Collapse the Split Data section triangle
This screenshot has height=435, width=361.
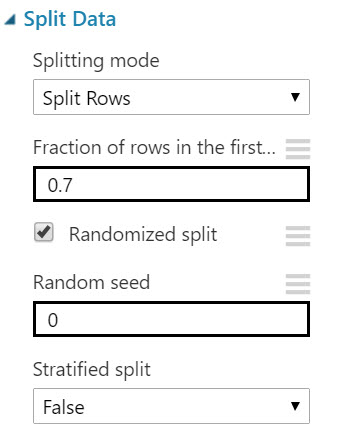[x=10, y=20]
